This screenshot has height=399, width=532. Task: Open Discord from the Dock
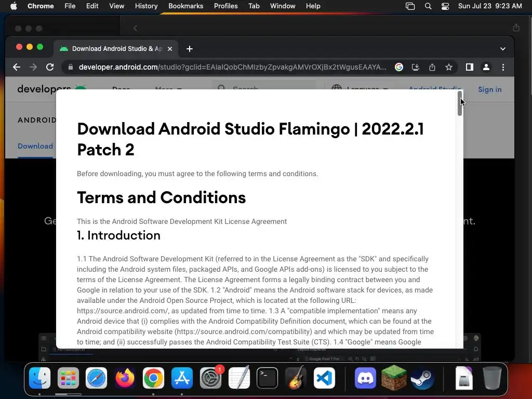pyautogui.click(x=365, y=378)
